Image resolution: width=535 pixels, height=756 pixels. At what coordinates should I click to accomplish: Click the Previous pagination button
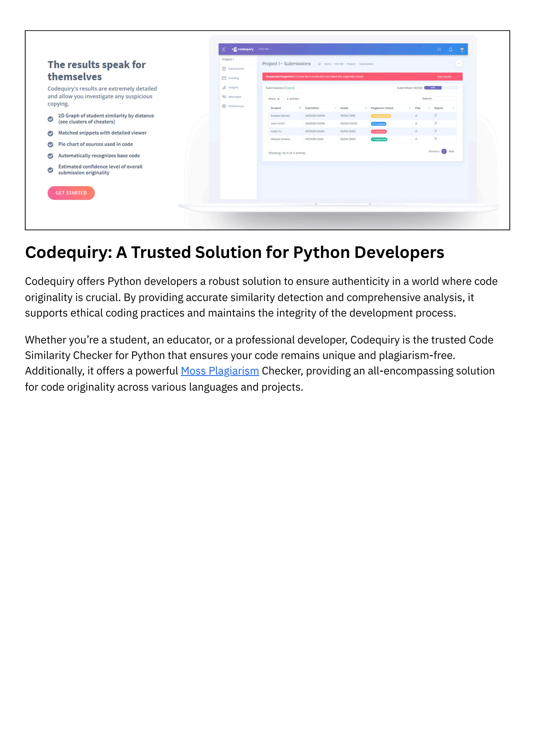pos(434,151)
